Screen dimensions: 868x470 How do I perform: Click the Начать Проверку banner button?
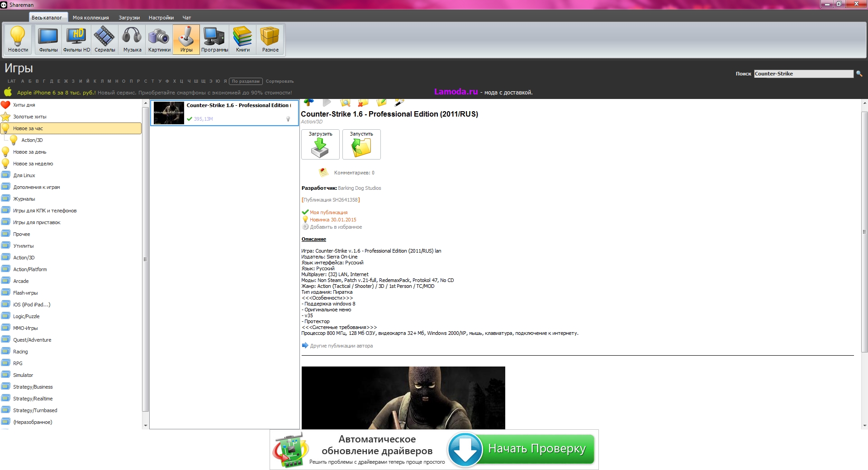(x=521, y=449)
